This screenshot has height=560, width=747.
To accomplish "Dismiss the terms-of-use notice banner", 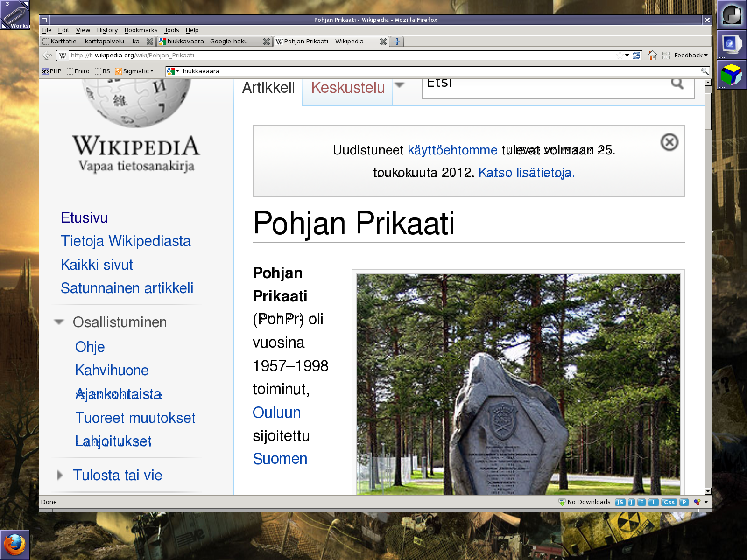I will [x=669, y=142].
